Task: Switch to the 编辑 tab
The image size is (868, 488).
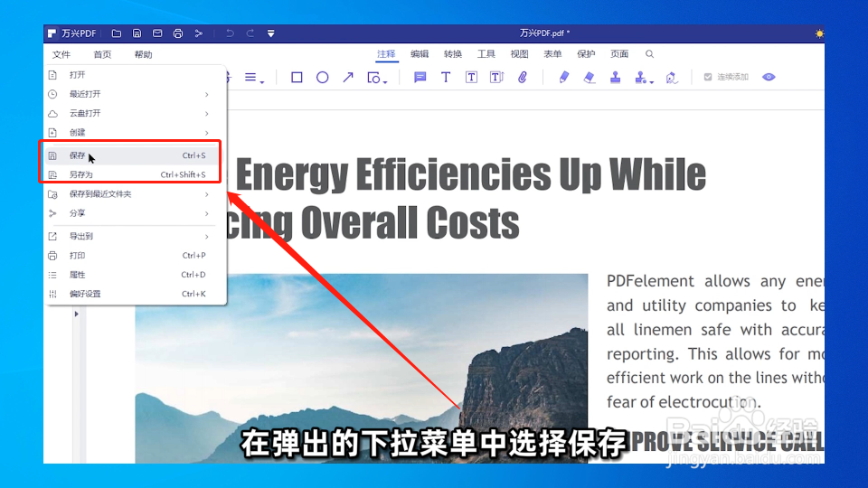Action: point(420,53)
